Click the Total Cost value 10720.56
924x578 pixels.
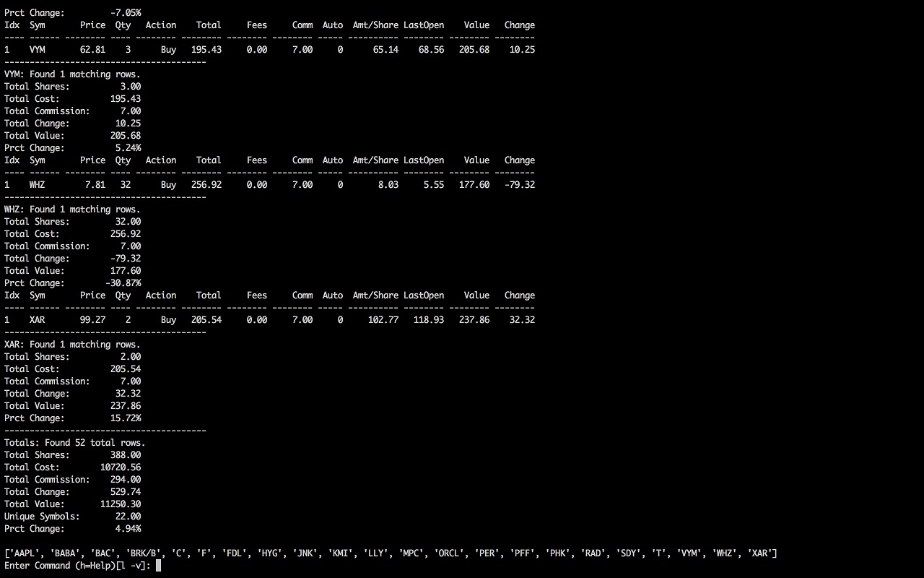tap(121, 467)
